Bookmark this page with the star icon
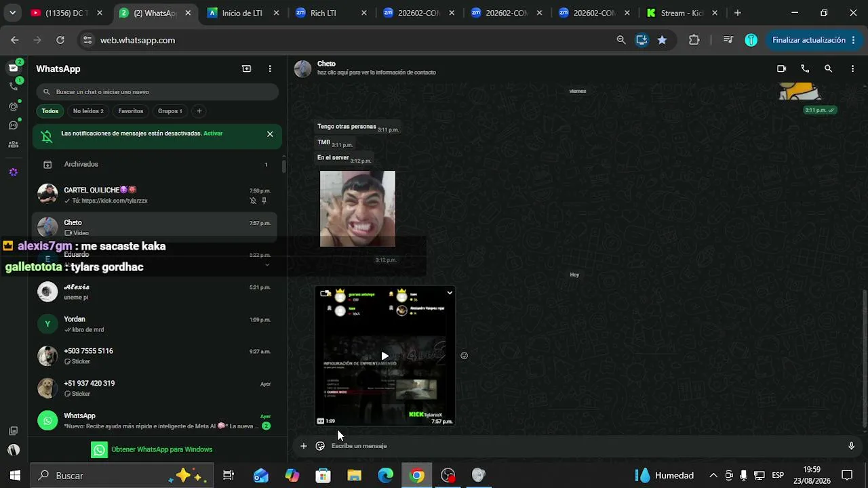The image size is (868, 488). 662,40
